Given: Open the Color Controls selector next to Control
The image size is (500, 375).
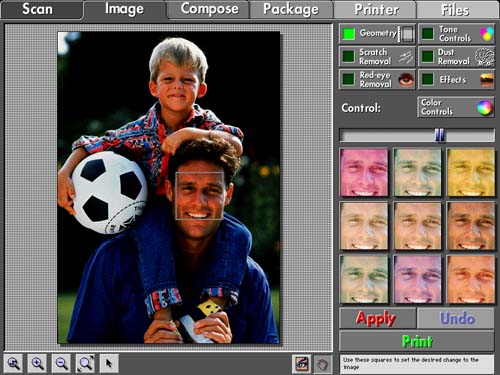Looking at the screenshot, I should point(456,107).
